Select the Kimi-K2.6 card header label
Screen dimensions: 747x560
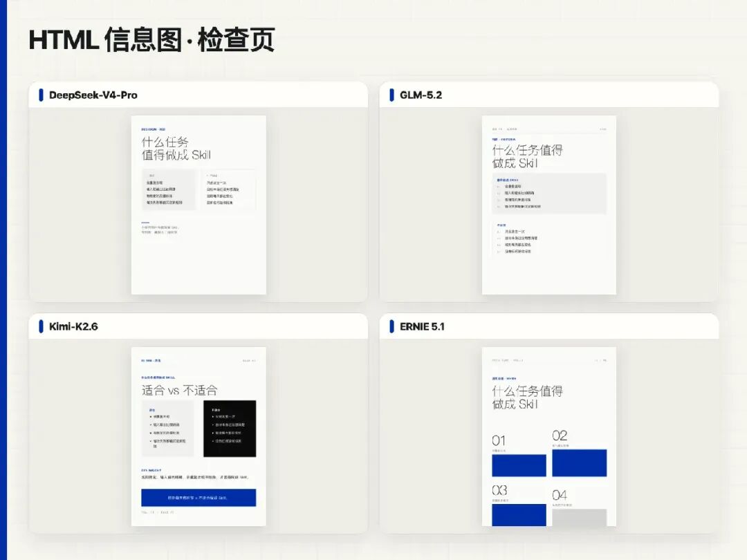73,326
